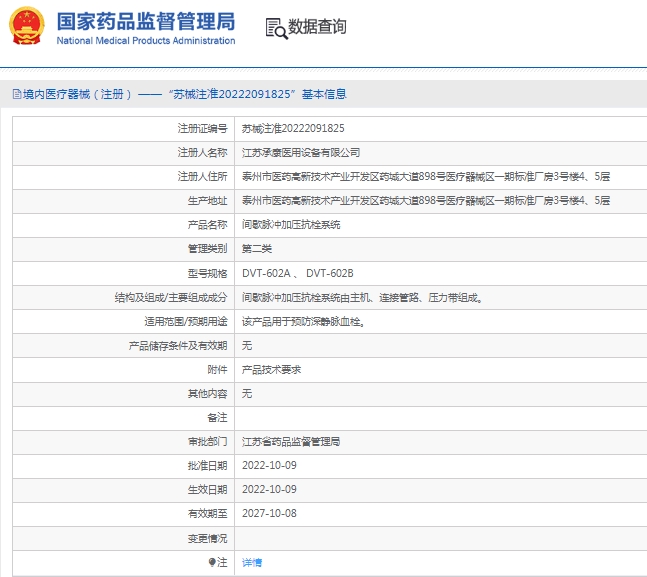Click model specification DVT-602A、DVT-602B
This screenshot has width=647, height=577.
pos(298,273)
